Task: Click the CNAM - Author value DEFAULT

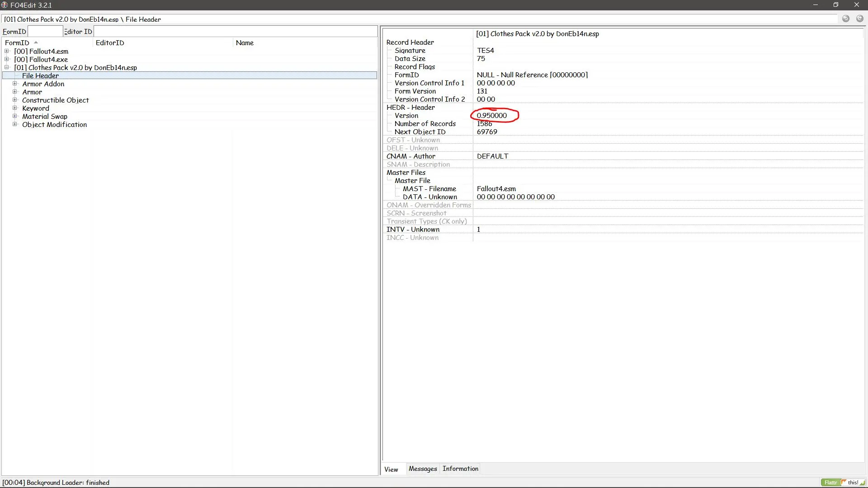Action: [x=492, y=156]
